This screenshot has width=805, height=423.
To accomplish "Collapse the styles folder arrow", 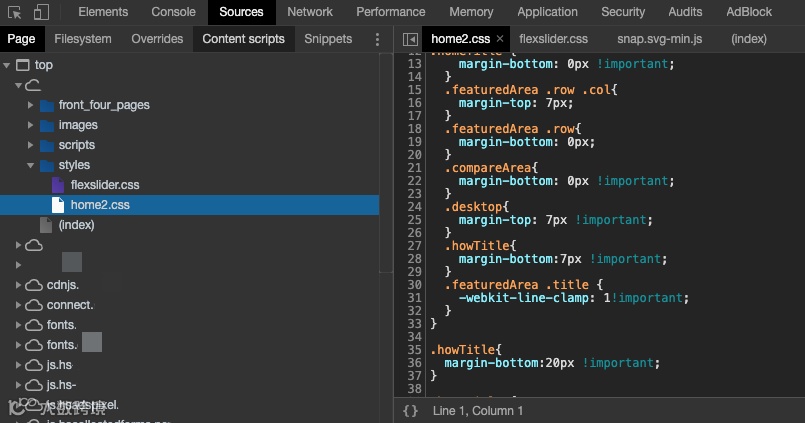I will (31, 165).
